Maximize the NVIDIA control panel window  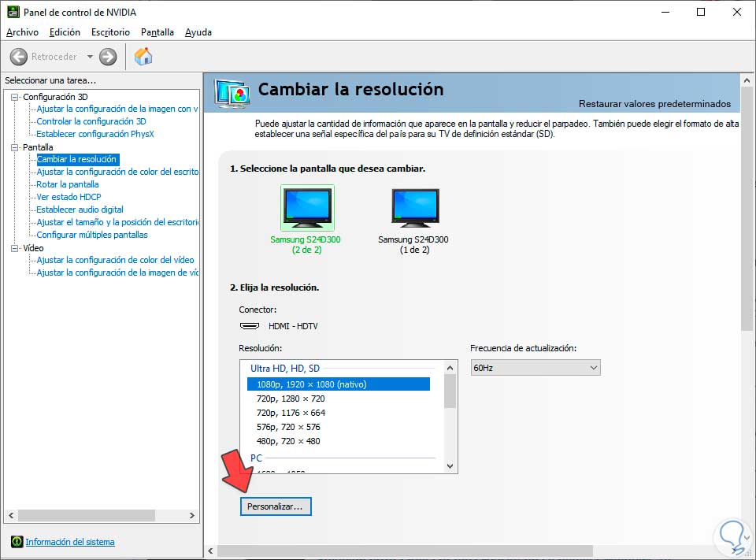coord(701,12)
